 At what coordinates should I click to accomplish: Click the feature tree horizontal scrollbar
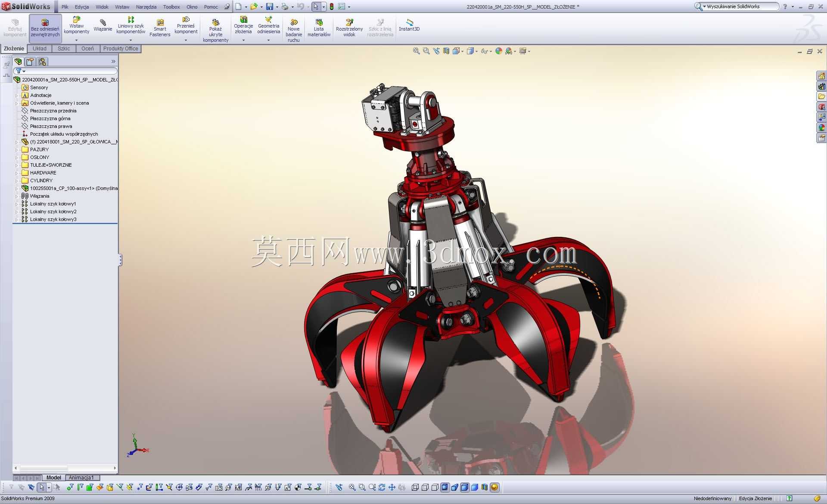[65, 468]
